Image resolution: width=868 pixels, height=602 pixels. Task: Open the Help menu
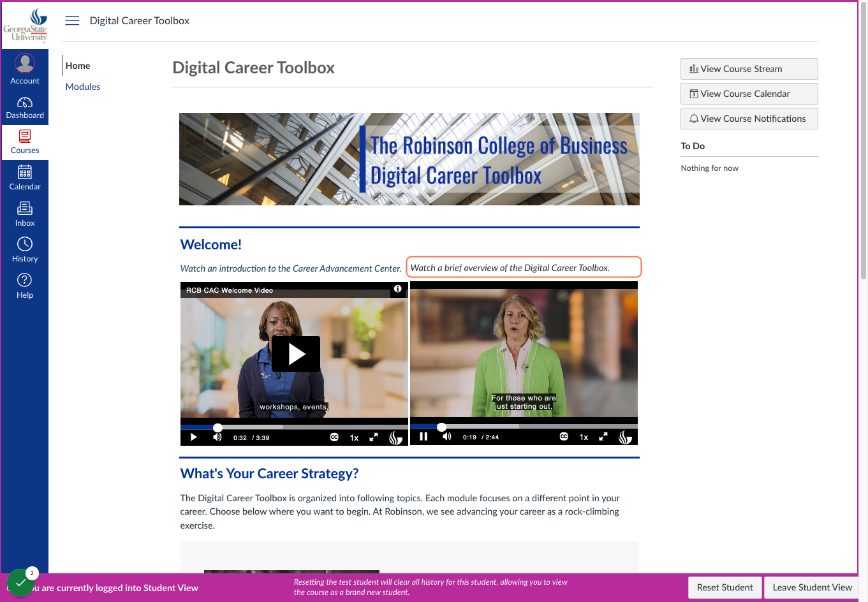[25, 286]
